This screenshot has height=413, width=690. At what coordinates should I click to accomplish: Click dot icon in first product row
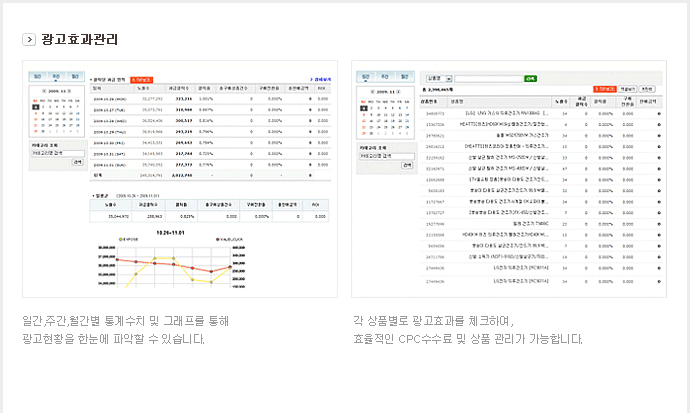[659, 115]
